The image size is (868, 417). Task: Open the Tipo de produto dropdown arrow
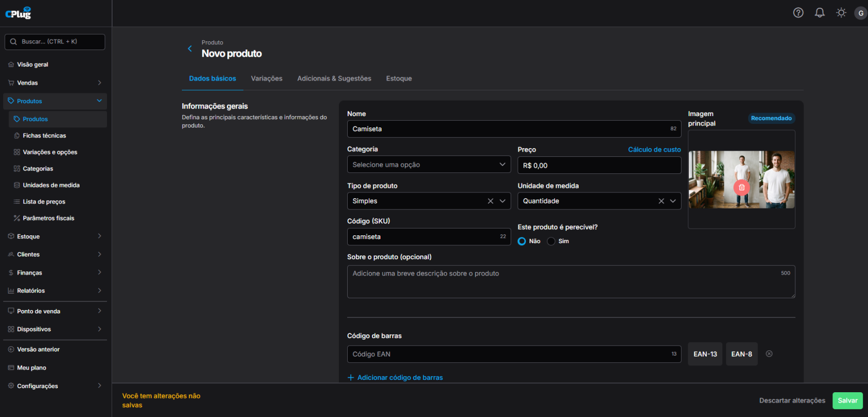[x=502, y=201]
